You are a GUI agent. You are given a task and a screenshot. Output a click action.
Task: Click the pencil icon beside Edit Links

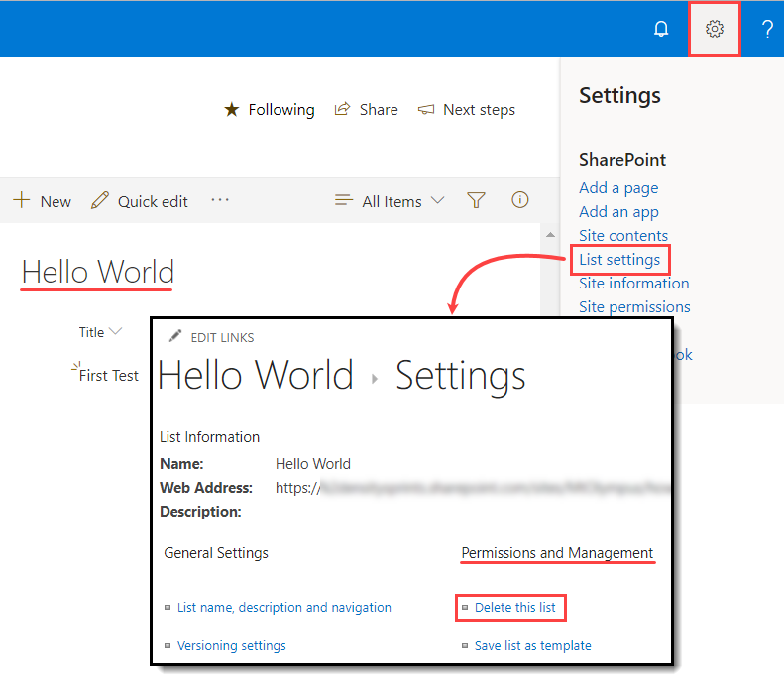pos(175,337)
